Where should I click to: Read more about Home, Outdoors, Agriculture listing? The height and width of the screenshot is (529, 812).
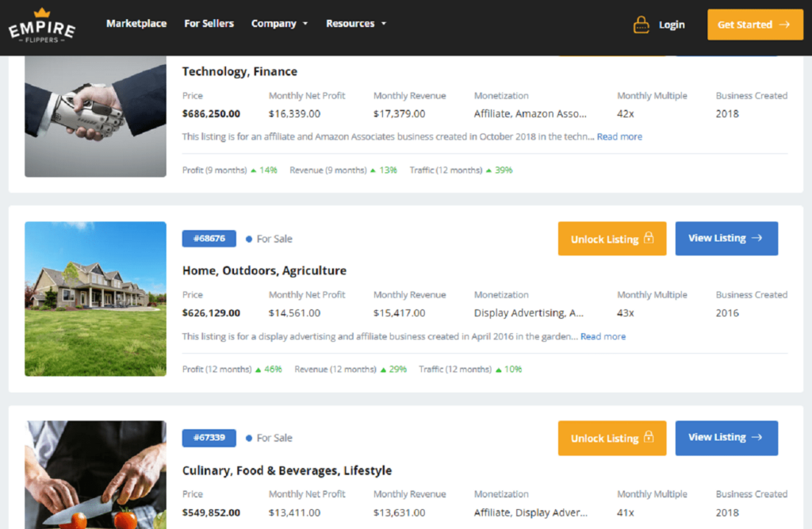[603, 336]
